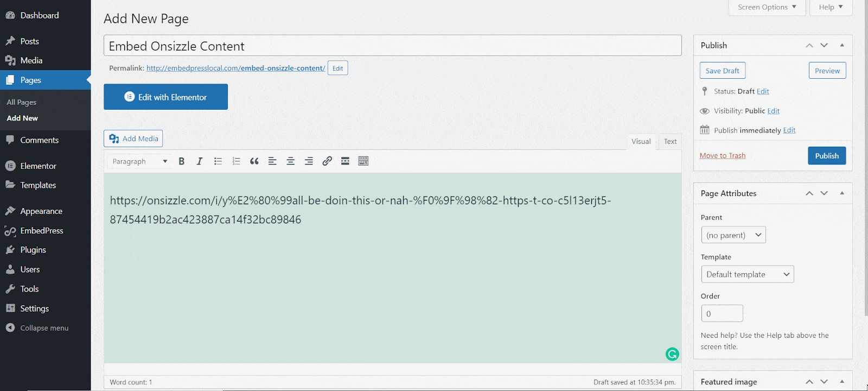The image size is (868, 391).
Task: Click permalink Edit button
Action: (x=337, y=68)
